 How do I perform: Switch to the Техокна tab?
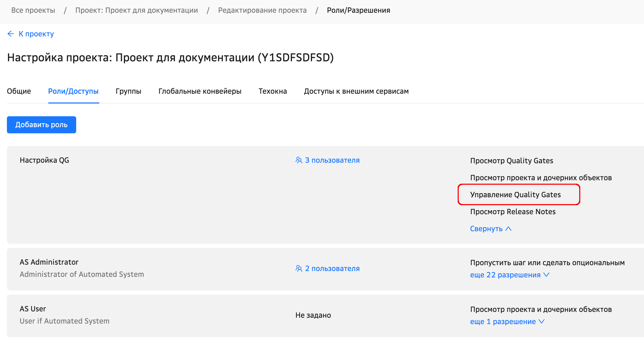(x=273, y=91)
